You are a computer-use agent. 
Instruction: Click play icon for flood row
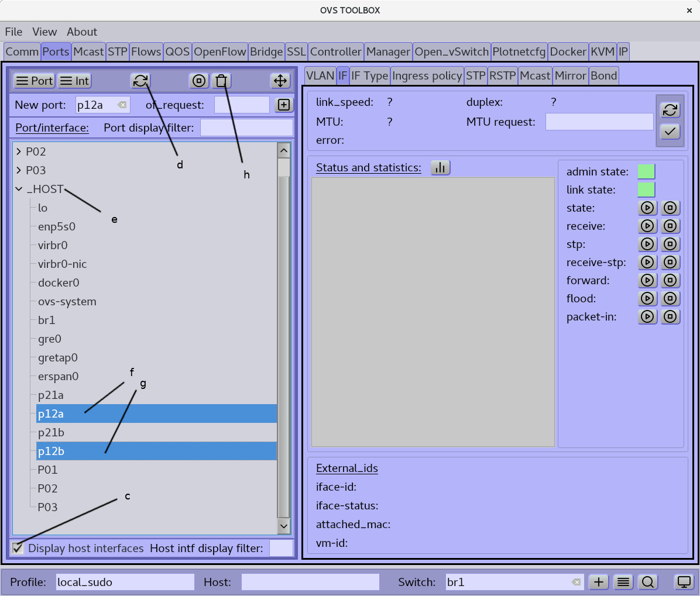[647, 298]
